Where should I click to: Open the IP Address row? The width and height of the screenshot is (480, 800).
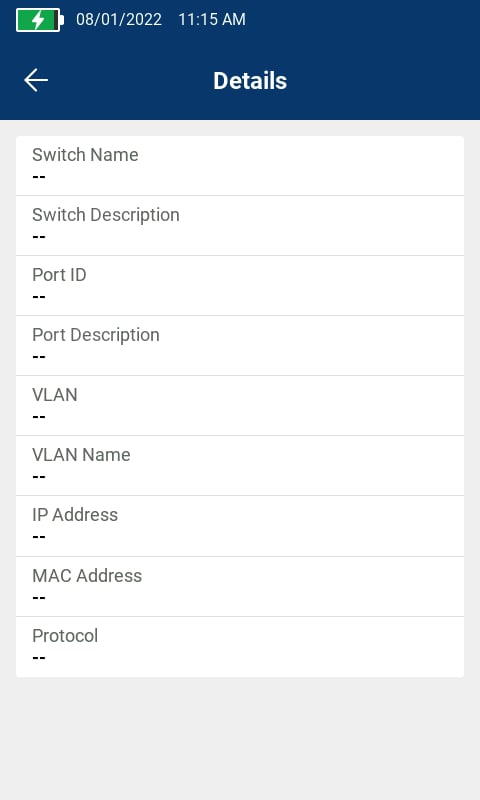pyautogui.click(x=240, y=526)
